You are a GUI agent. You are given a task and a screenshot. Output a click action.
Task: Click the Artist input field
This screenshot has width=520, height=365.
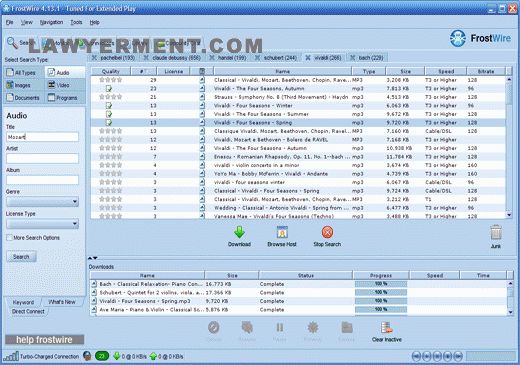pyautogui.click(x=42, y=158)
